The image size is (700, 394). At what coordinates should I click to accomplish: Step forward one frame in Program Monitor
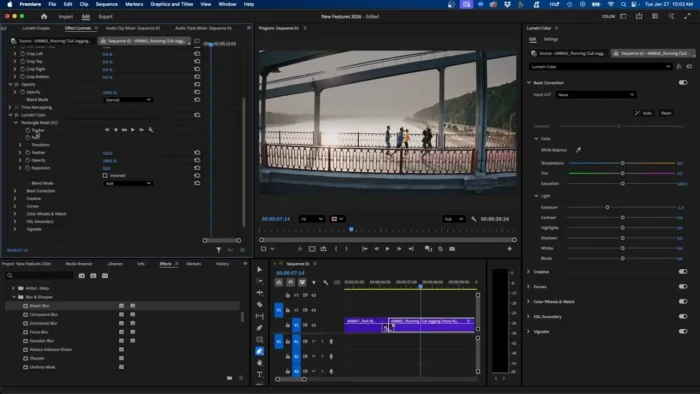pos(399,249)
